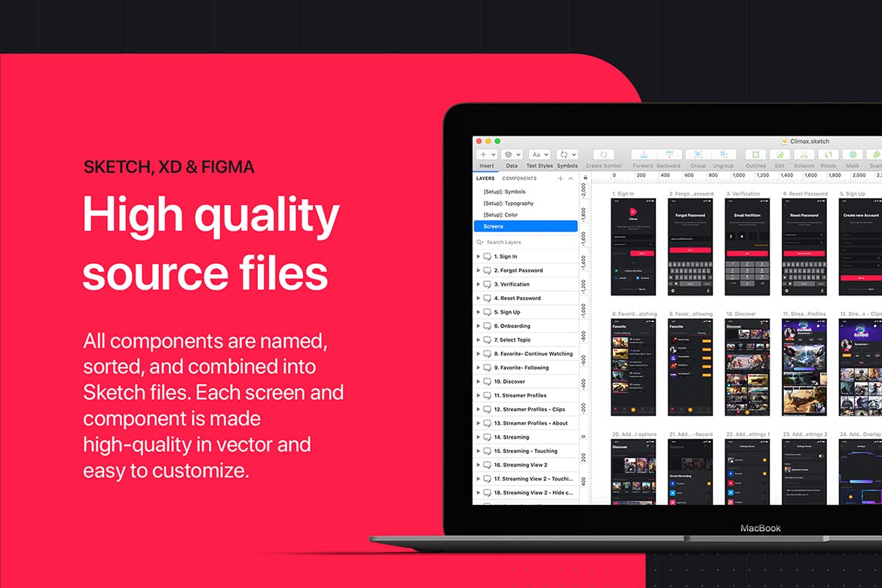Select the 18. Streaming View 2 - Hide c... layer
Viewport: 882px width, 588px height.
click(526, 493)
